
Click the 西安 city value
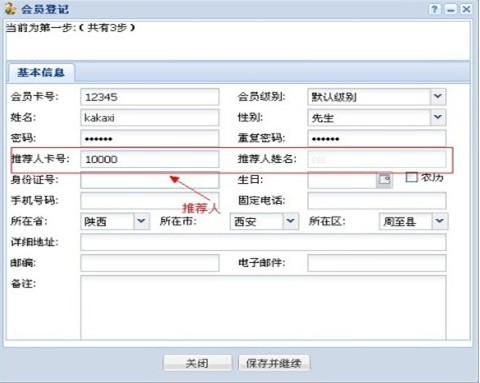click(x=245, y=222)
